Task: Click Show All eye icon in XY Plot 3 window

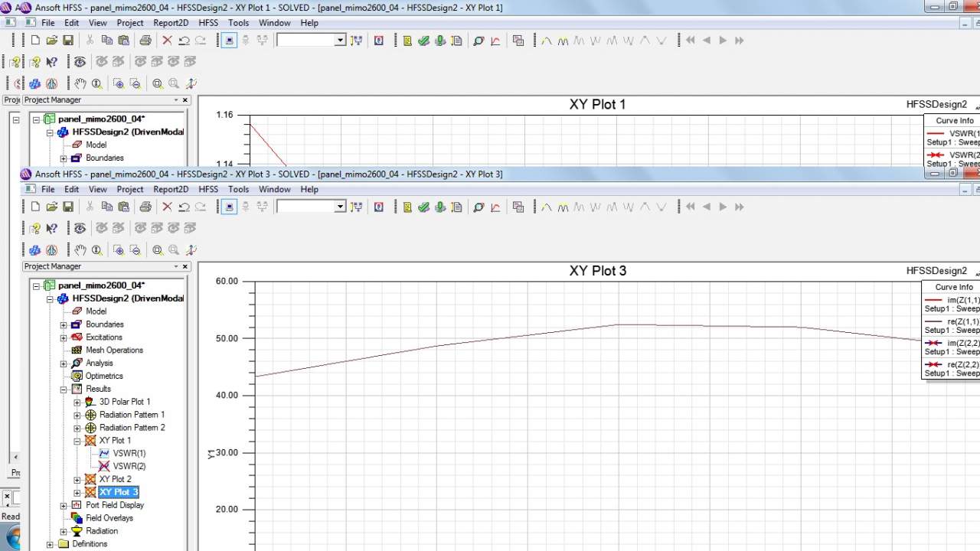Action: tap(80, 228)
